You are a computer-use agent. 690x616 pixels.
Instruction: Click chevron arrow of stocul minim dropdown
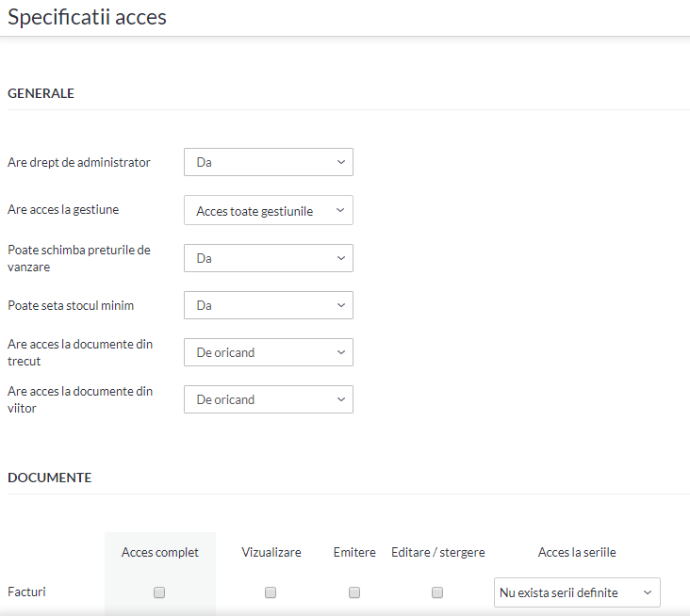(x=341, y=305)
